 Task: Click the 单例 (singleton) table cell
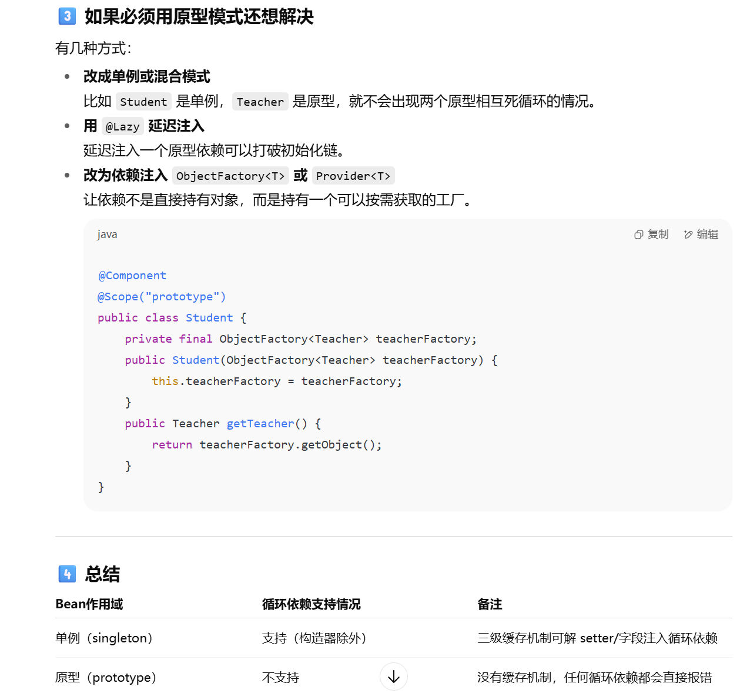click(104, 638)
